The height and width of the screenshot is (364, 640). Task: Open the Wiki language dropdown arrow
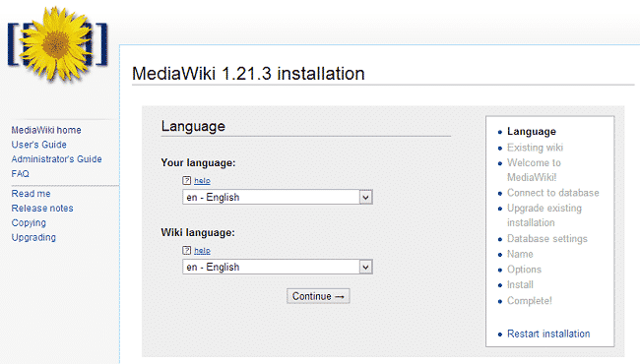(365, 267)
